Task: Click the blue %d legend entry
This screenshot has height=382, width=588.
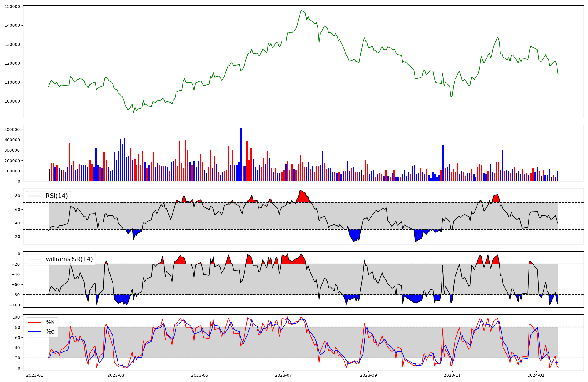Action: (x=50, y=331)
